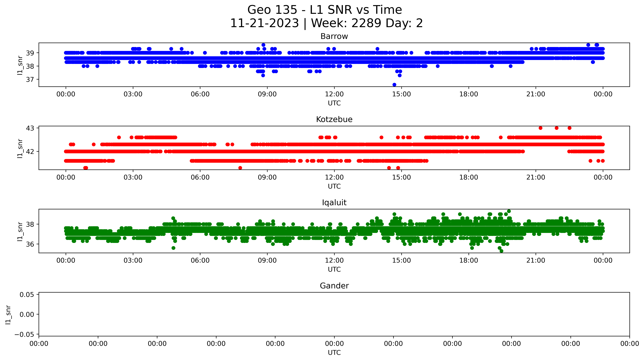Click the '18:00' x-axis tick under Kotzebue plot
This screenshot has height=361, width=644.
pyautogui.click(x=469, y=177)
